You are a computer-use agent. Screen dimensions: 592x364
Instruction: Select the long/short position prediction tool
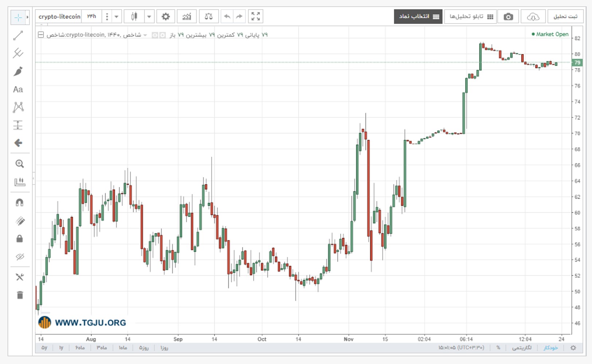tap(18, 125)
